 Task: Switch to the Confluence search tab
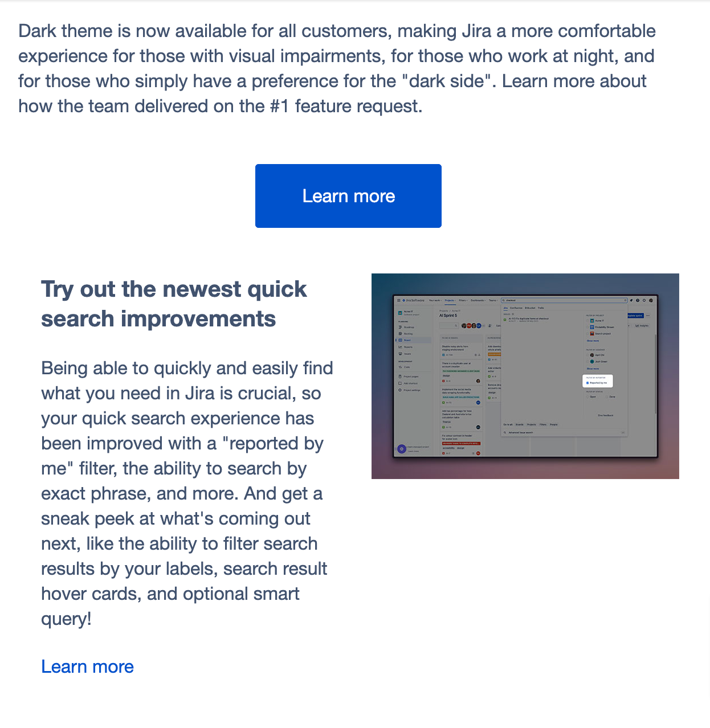click(x=516, y=308)
